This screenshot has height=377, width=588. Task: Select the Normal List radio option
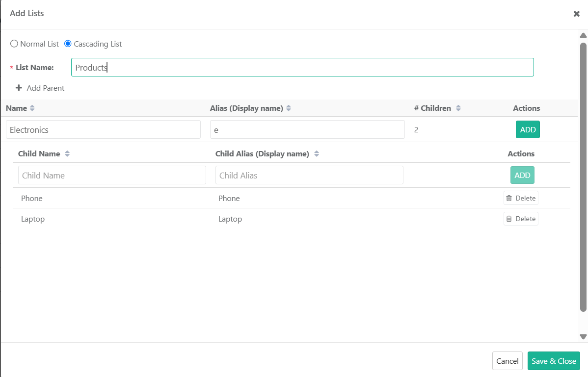click(x=14, y=44)
